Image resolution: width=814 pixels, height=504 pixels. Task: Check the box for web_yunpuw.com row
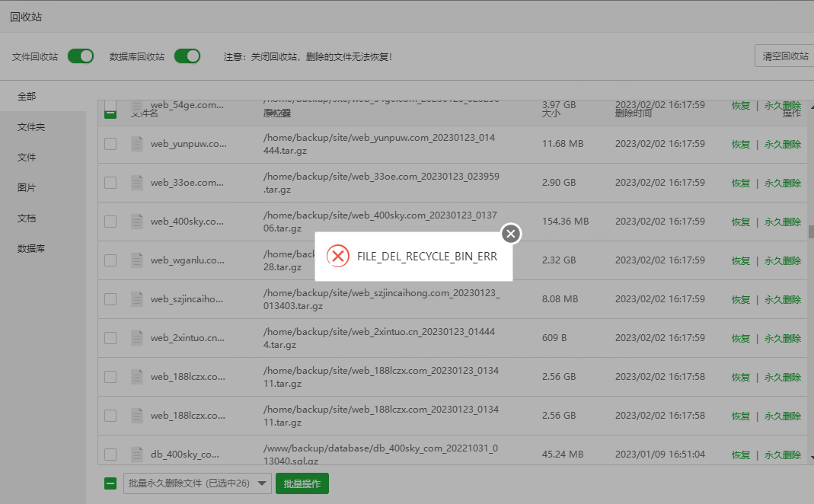110,143
